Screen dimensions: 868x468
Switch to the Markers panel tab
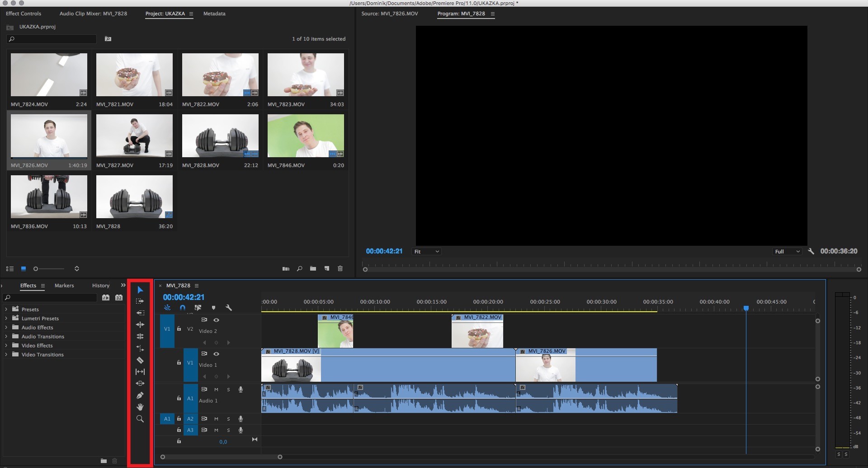(64, 285)
